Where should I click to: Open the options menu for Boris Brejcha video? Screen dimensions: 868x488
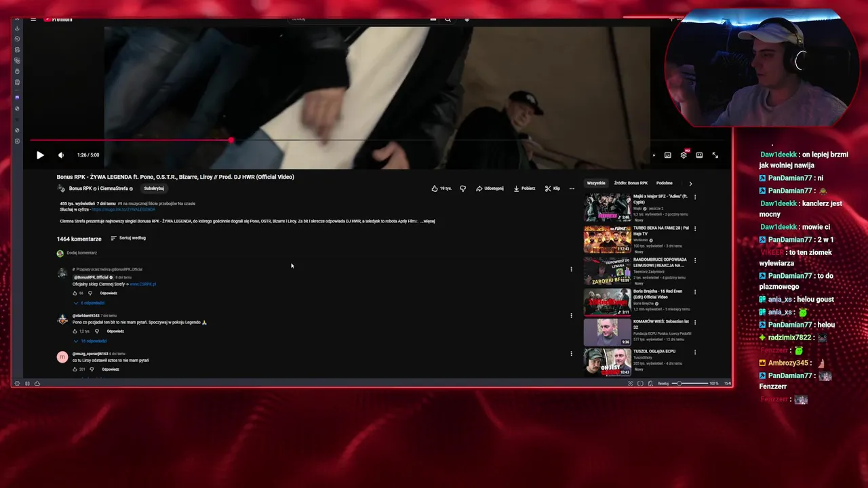[x=694, y=292]
